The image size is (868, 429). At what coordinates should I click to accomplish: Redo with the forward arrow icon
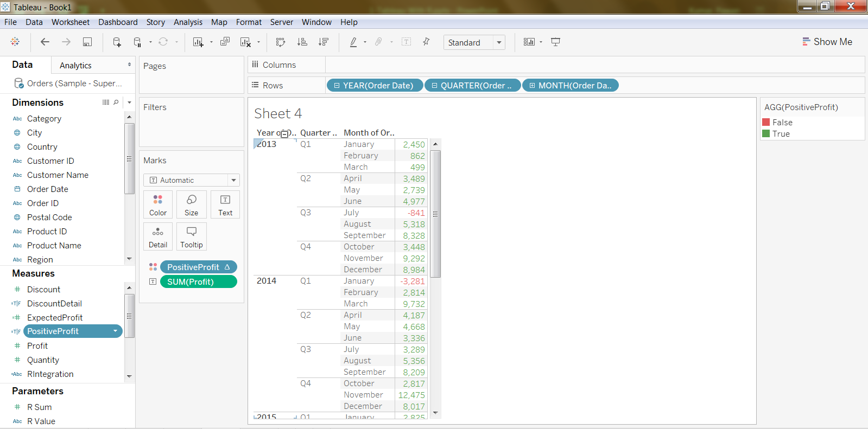(66, 42)
